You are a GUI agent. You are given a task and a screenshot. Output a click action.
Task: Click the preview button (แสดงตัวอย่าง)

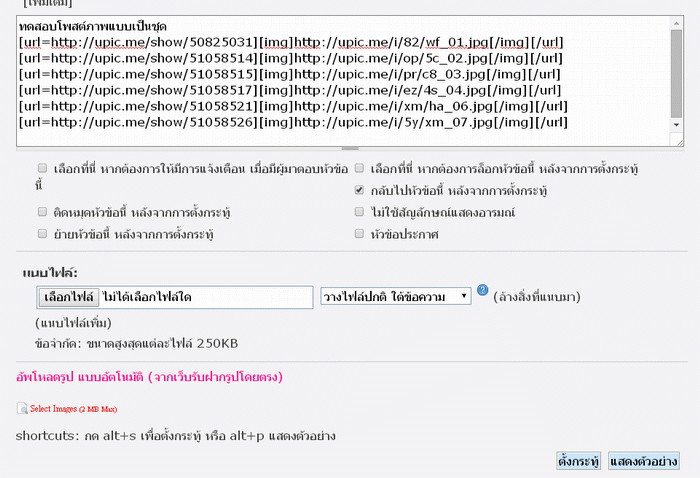point(644,461)
